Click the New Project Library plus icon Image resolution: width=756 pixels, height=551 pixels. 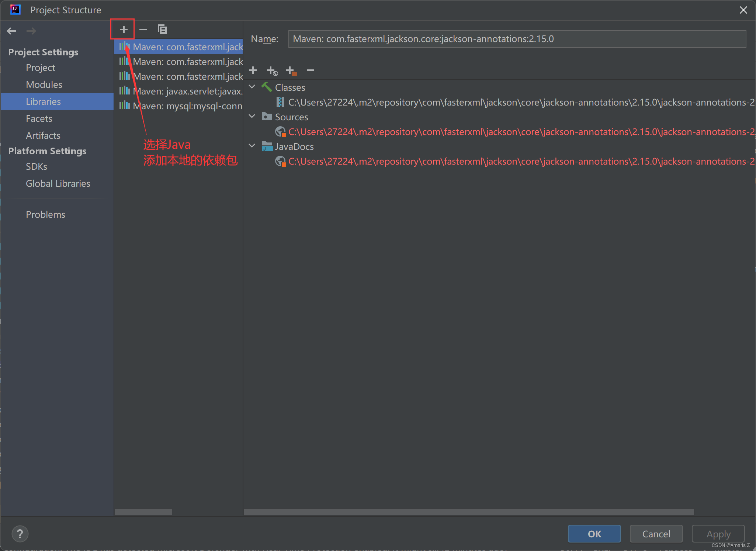pyautogui.click(x=124, y=30)
